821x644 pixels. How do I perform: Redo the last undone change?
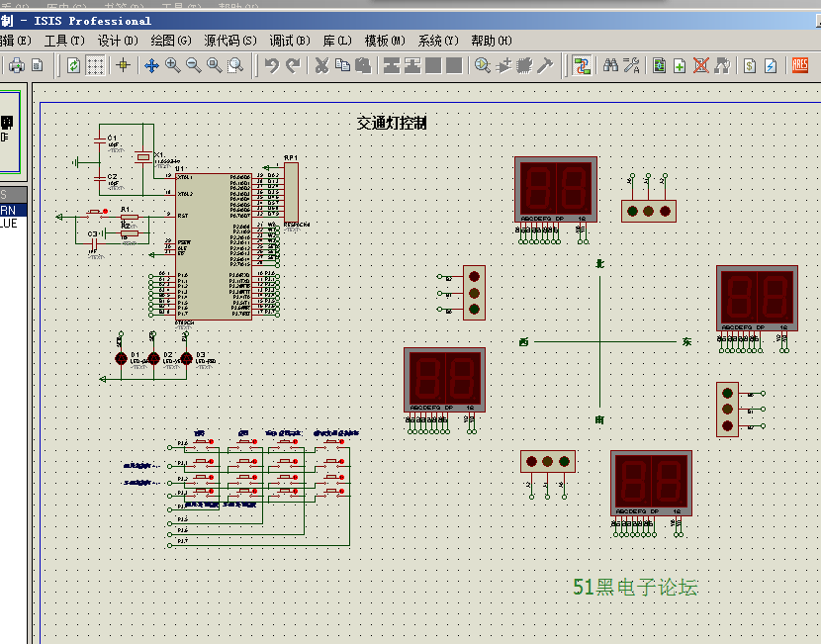[x=293, y=65]
